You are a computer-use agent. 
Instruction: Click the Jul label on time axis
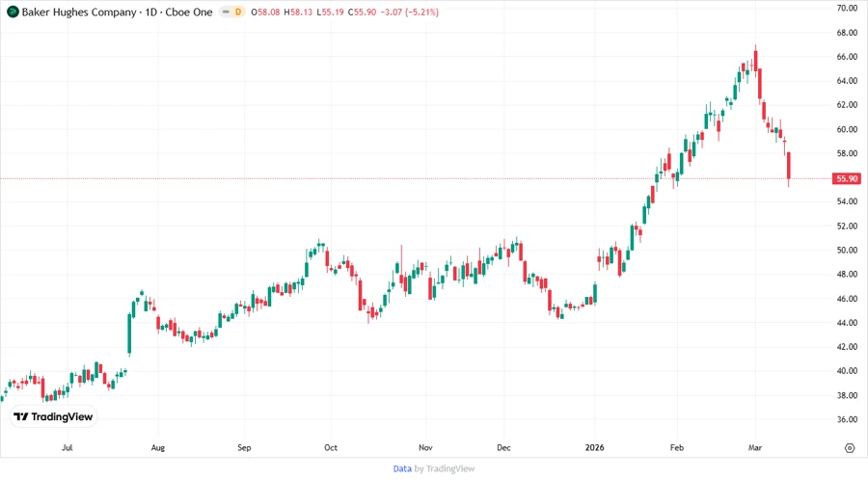67,447
